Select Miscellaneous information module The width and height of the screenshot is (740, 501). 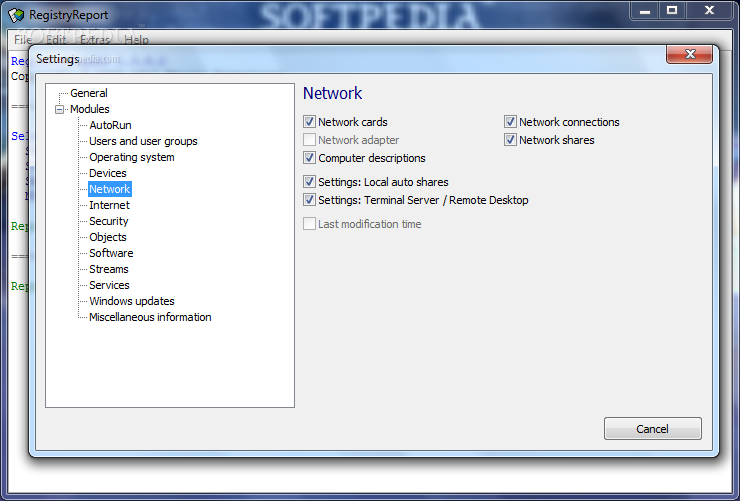150,317
